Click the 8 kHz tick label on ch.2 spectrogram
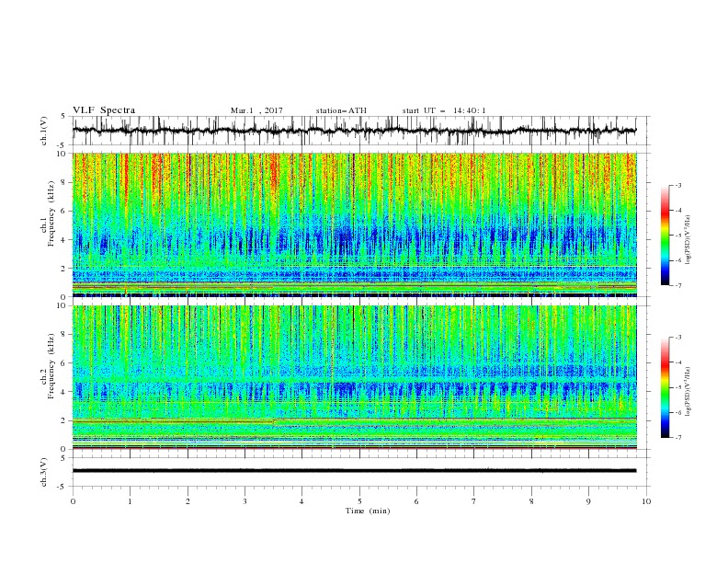The height and width of the screenshot is (563, 728). tap(64, 335)
